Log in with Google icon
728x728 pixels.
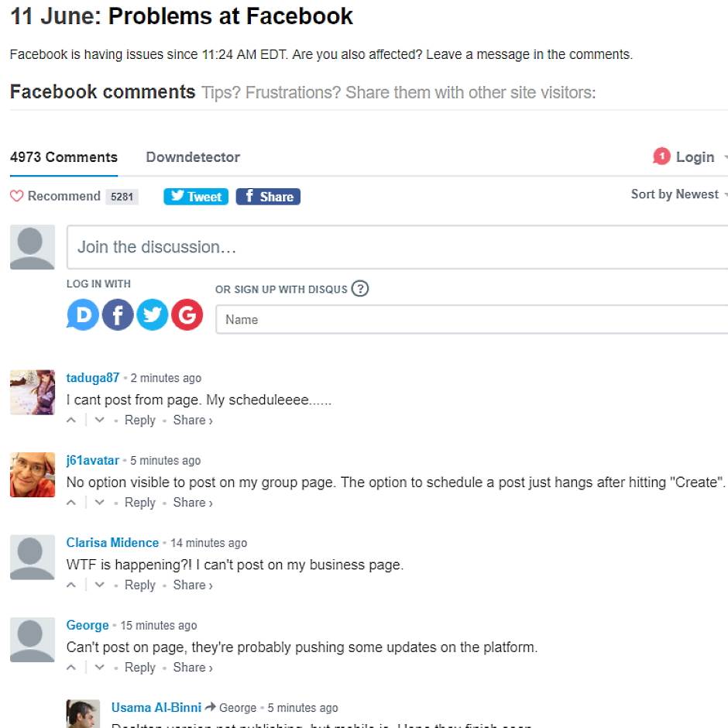tap(187, 315)
